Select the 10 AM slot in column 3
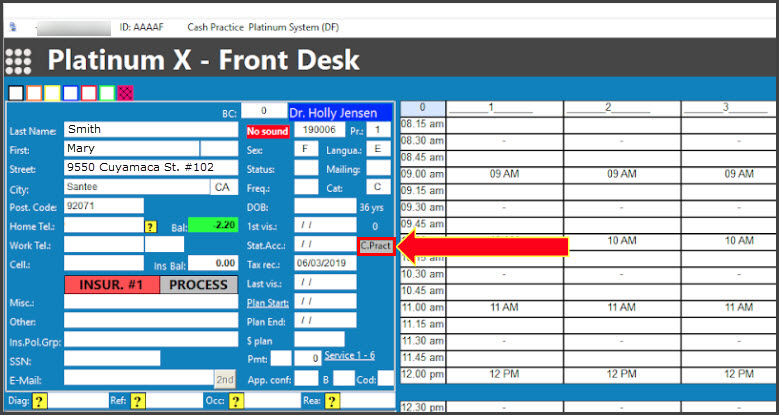 (730, 241)
